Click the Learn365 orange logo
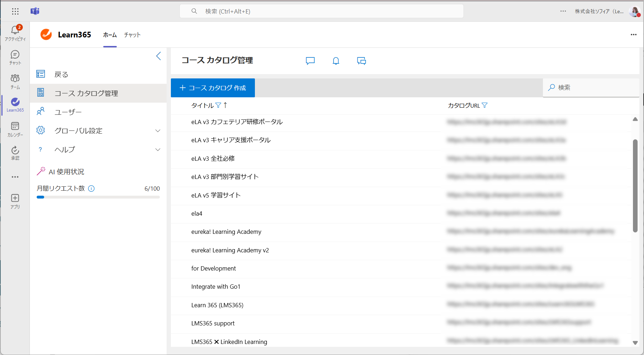 (46, 35)
